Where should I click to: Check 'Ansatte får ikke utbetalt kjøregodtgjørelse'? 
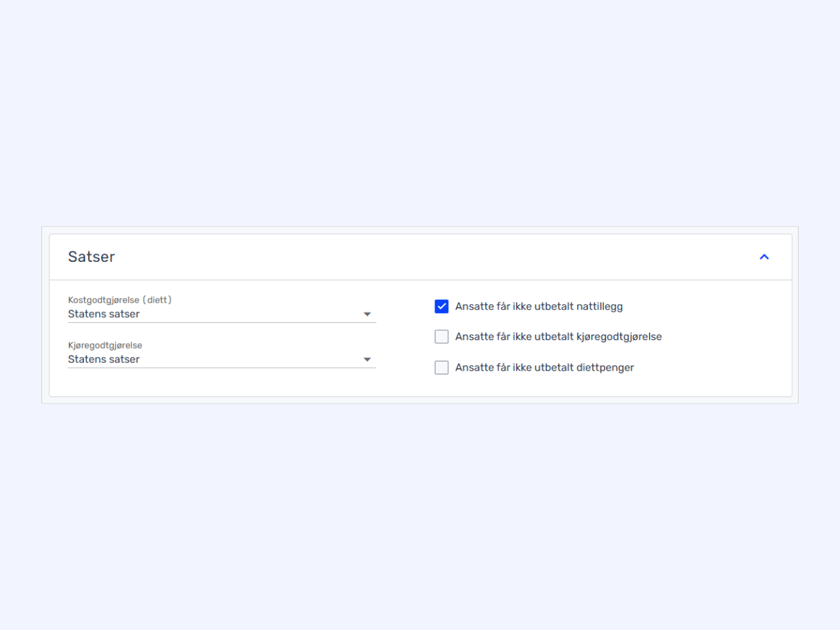click(x=442, y=337)
